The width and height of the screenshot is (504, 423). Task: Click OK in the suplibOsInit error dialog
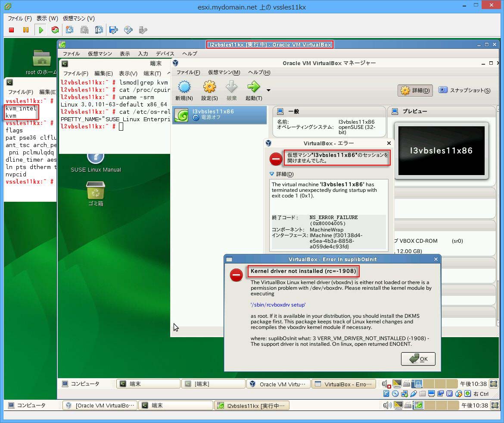click(418, 359)
